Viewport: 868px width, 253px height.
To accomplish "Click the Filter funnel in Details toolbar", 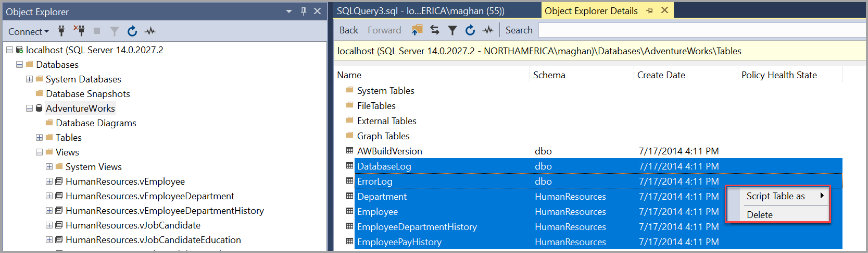I will (452, 30).
